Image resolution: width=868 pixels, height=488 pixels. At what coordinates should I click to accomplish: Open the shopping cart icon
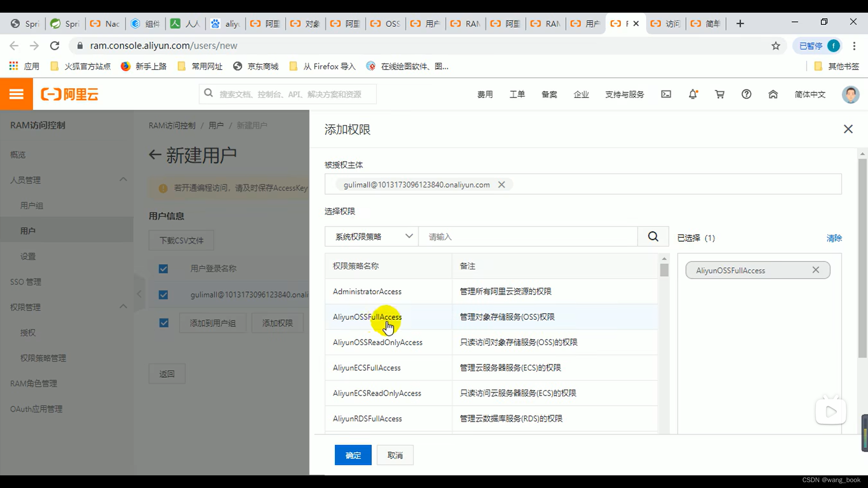[x=720, y=94]
